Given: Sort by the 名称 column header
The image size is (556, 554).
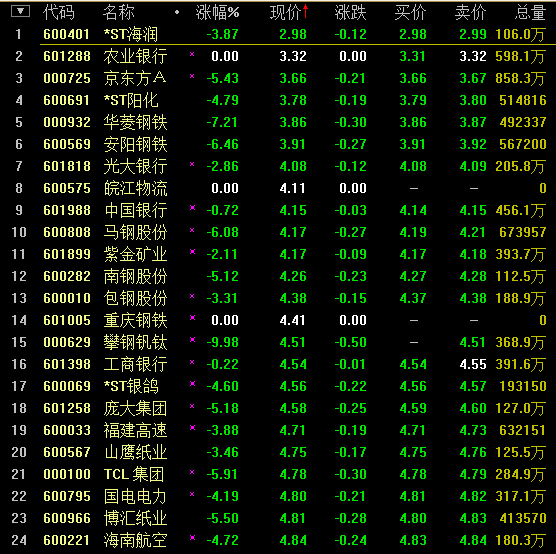Looking at the screenshot, I should [118, 12].
